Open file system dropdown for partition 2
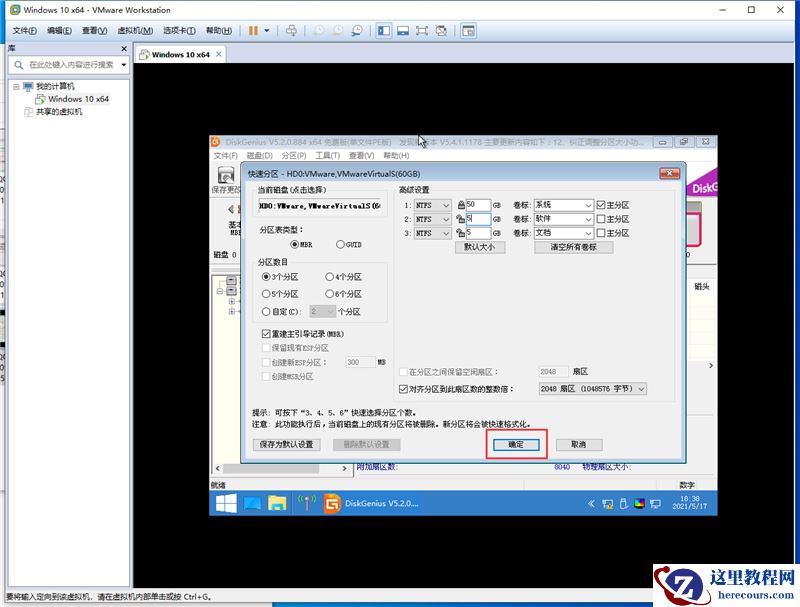This screenshot has height=607, width=800. click(x=432, y=219)
